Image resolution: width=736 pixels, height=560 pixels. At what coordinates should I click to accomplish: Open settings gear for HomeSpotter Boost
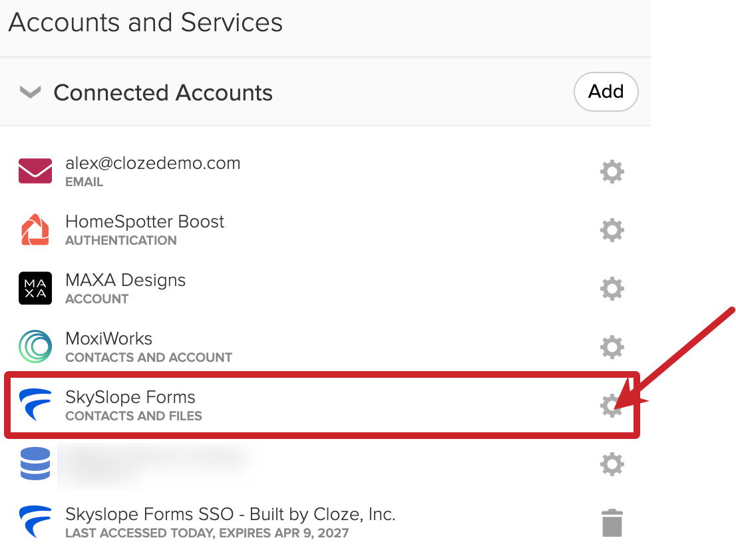pyautogui.click(x=612, y=229)
